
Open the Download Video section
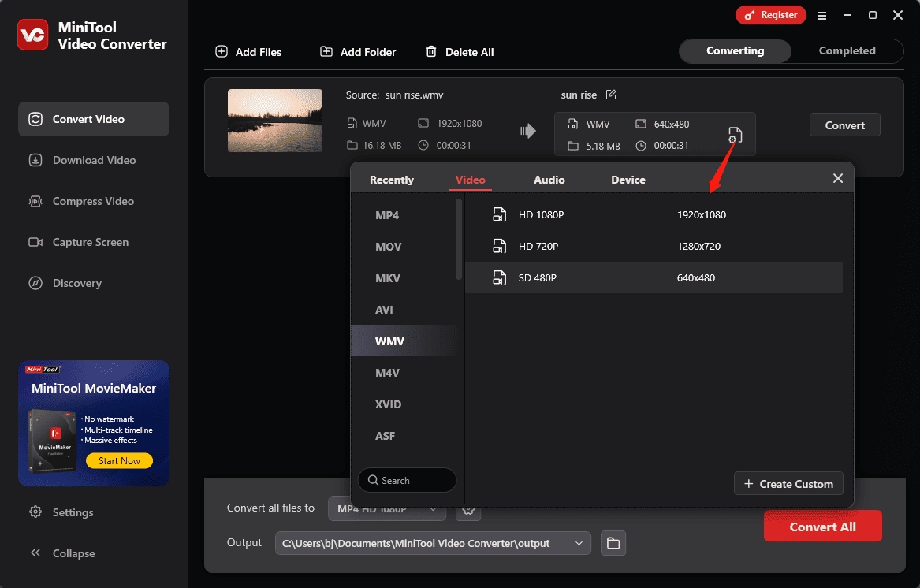click(94, 160)
